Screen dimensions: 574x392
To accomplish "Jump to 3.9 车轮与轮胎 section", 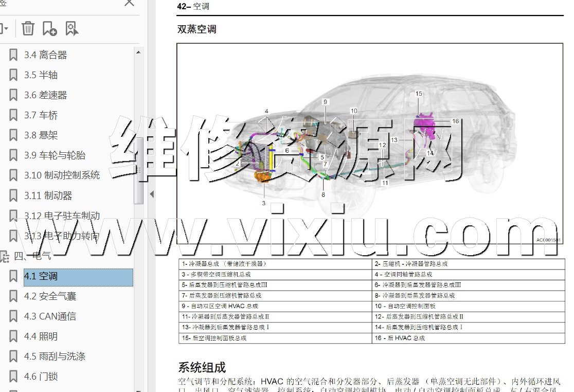I will click(x=55, y=155).
